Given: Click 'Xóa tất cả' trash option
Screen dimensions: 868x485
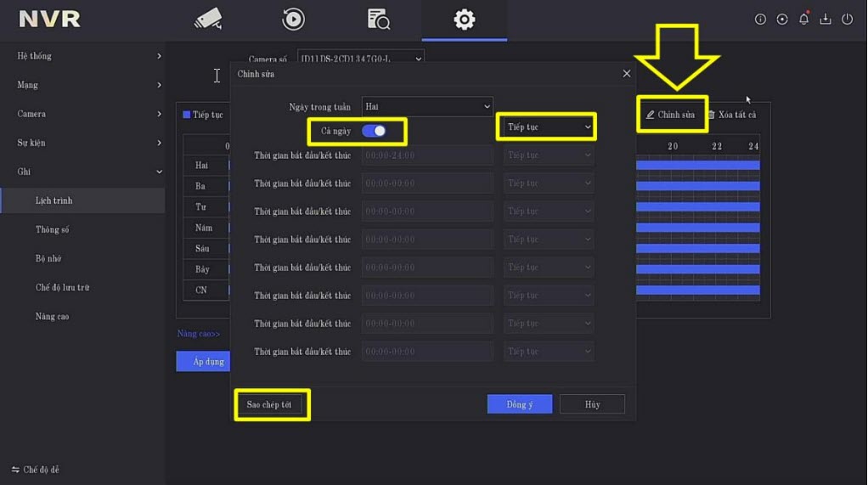Looking at the screenshot, I should click(x=733, y=115).
